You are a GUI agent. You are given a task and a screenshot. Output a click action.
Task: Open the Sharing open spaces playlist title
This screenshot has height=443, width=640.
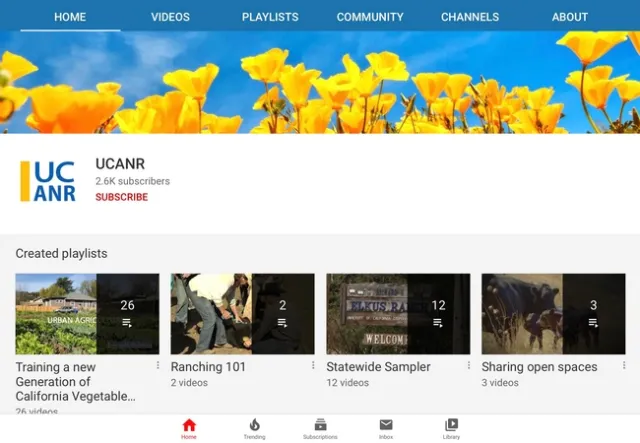[539, 367]
